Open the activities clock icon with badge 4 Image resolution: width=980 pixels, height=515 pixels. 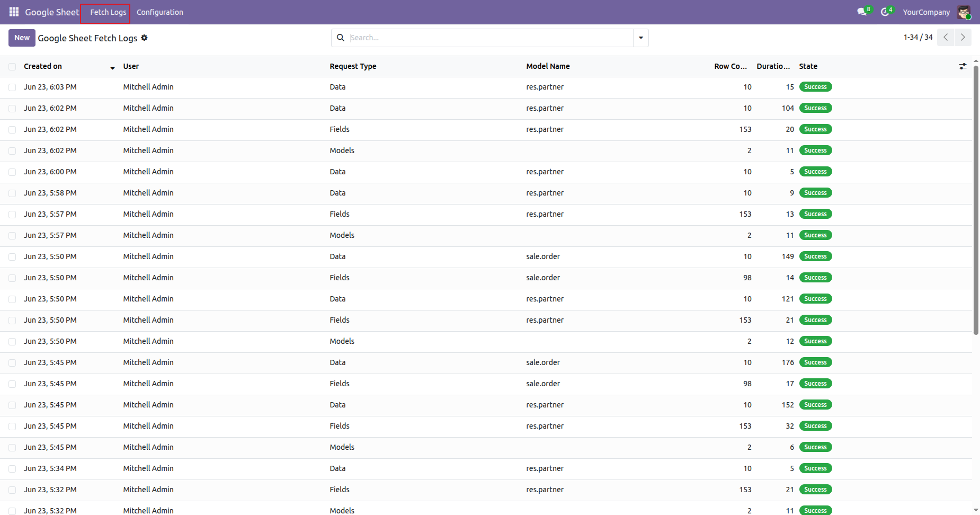pos(886,12)
